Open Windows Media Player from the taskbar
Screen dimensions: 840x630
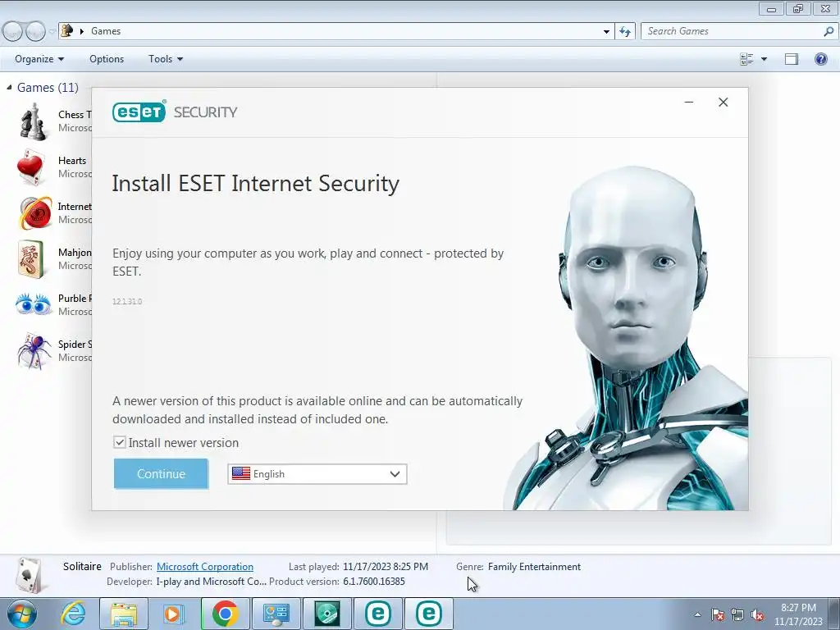[172, 614]
